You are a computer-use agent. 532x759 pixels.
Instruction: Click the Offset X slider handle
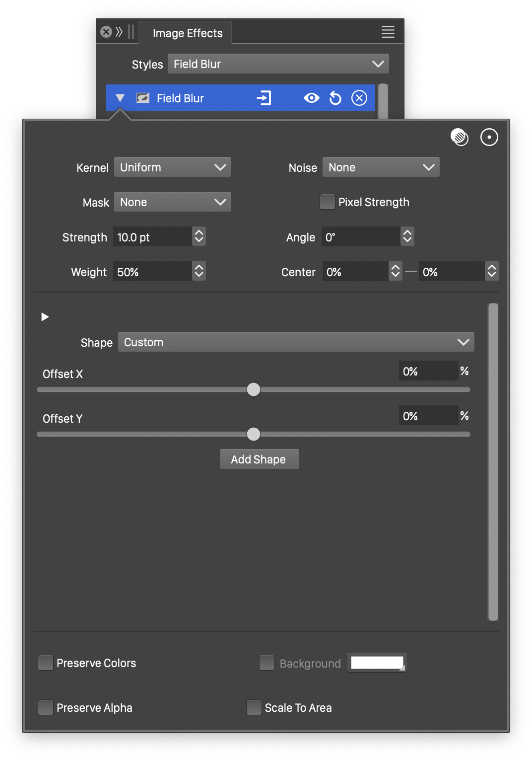(254, 389)
